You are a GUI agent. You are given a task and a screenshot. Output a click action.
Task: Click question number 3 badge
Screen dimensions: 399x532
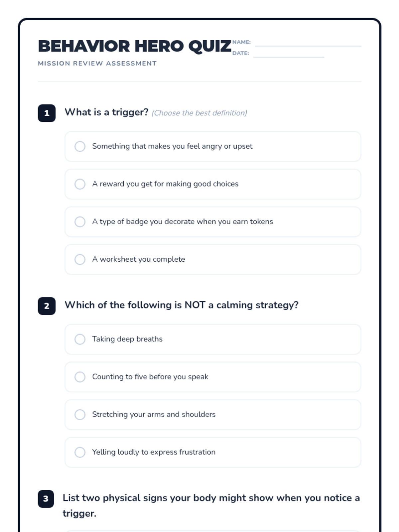click(x=46, y=499)
